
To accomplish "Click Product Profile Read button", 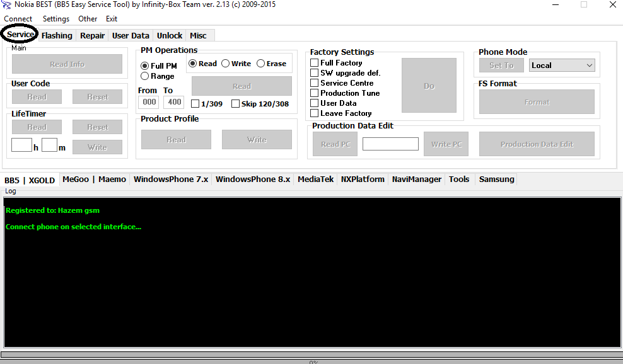I will [x=176, y=140].
